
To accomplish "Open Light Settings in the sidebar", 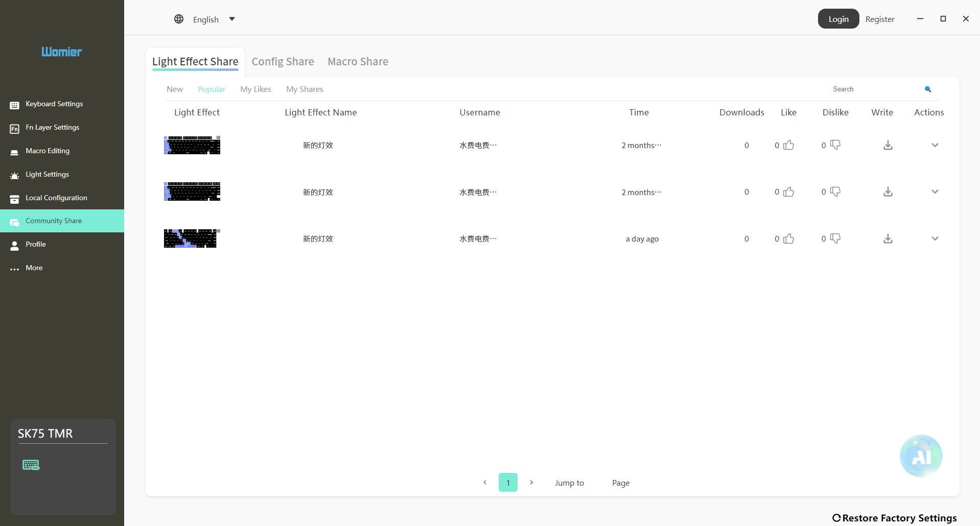I will (x=47, y=175).
